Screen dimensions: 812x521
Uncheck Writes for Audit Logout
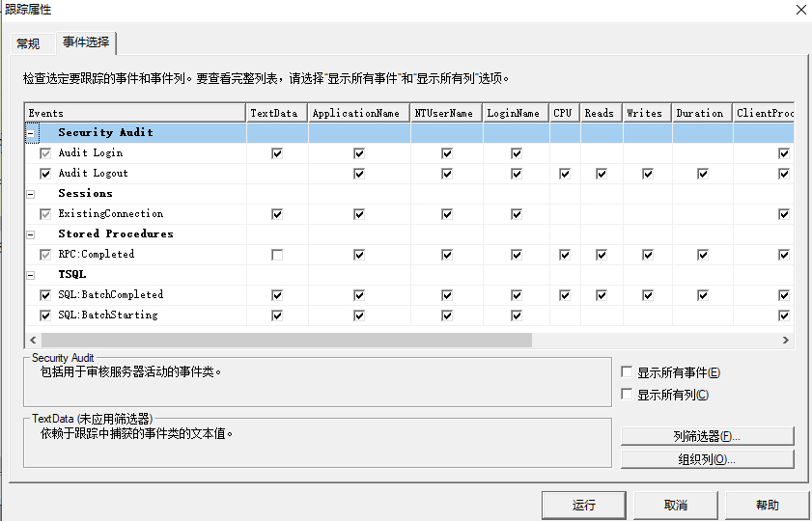coord(647,174)
